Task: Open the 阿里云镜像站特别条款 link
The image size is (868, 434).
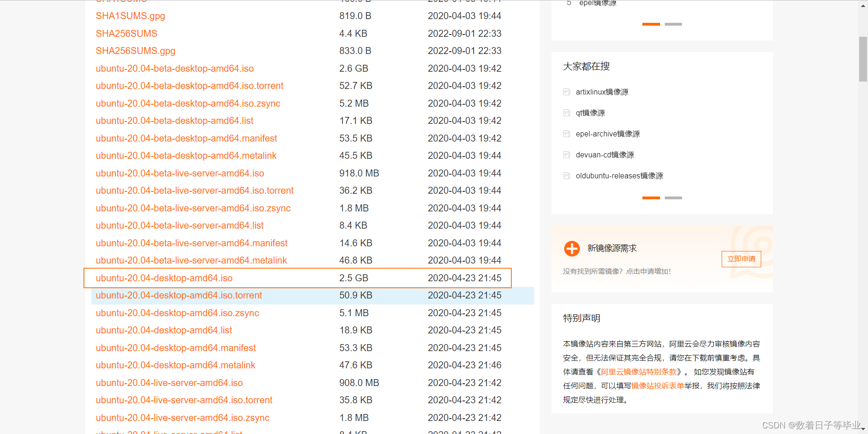Action: point(639,372)
